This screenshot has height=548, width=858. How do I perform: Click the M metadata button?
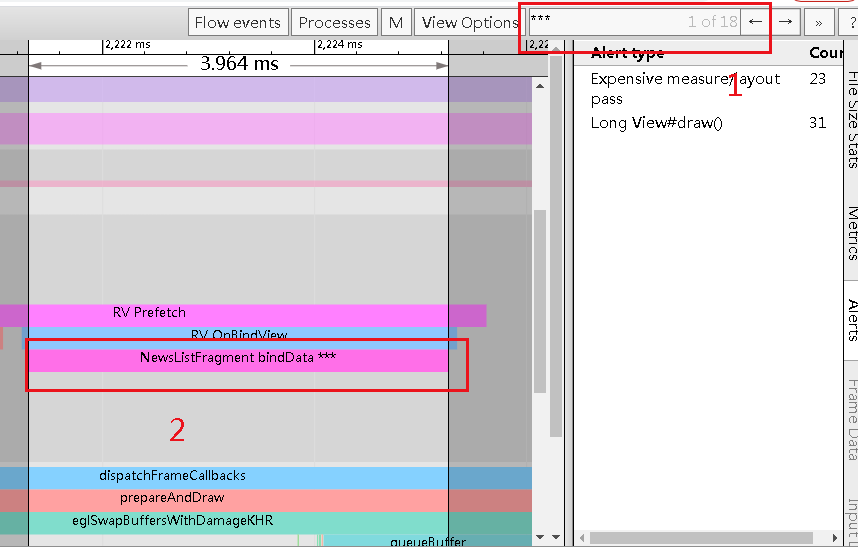[396, 22]
